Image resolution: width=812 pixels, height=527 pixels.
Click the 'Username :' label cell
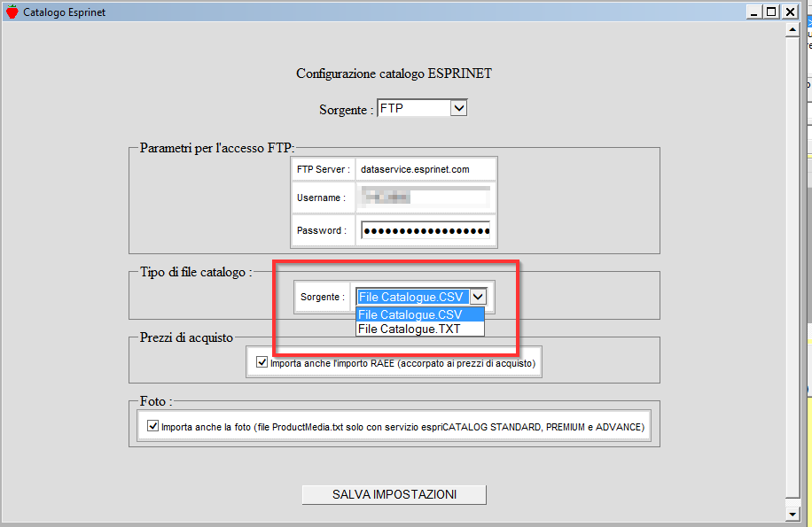324,198
